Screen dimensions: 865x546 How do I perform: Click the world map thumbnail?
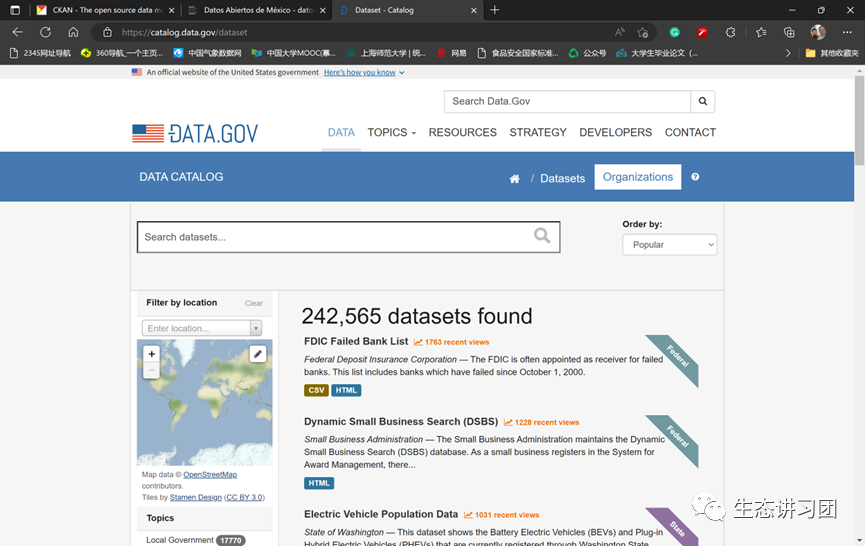tap(205, 403)
